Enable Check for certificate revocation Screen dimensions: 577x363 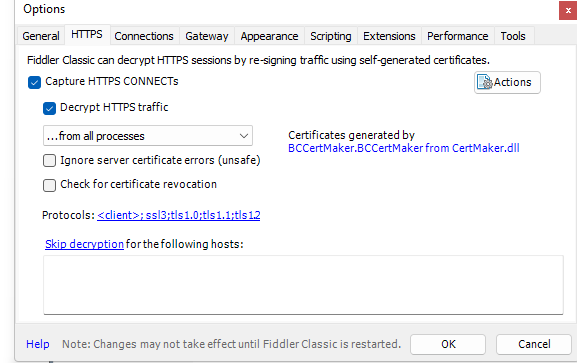[x=49, y=185]
